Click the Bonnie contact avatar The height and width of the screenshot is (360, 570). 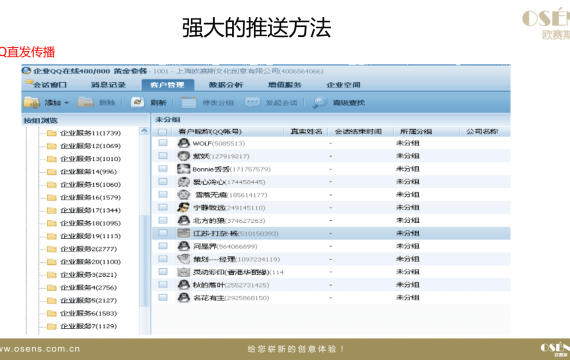click(184, 169)
